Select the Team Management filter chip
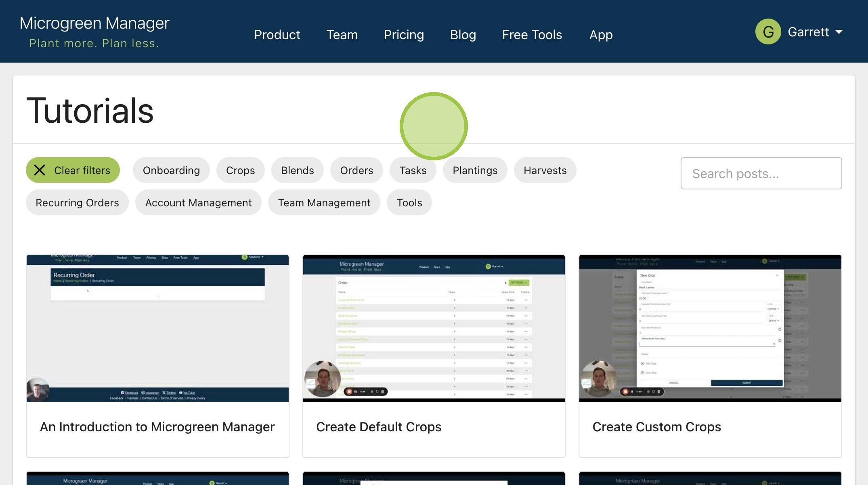The height and width of the screenshot is (485, 868). [x=324, y=202]
